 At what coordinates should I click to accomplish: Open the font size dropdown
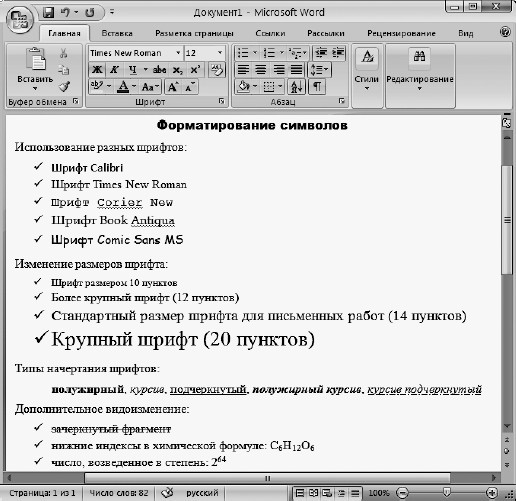pyautogui.click(x=220, y=53)
